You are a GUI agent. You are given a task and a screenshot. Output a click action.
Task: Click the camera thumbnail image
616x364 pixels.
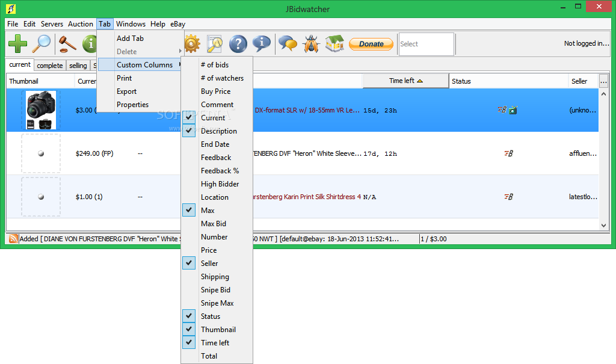tap(42, 110)
